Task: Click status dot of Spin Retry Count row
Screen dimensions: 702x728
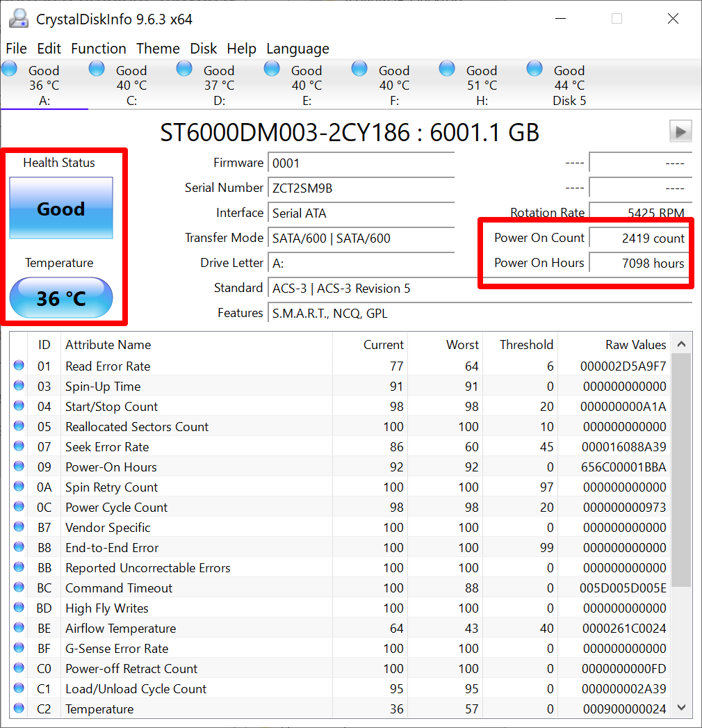Action: 19,486
